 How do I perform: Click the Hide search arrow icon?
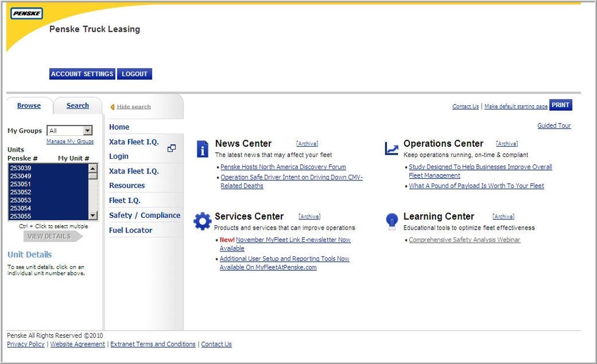pos(112,107)
